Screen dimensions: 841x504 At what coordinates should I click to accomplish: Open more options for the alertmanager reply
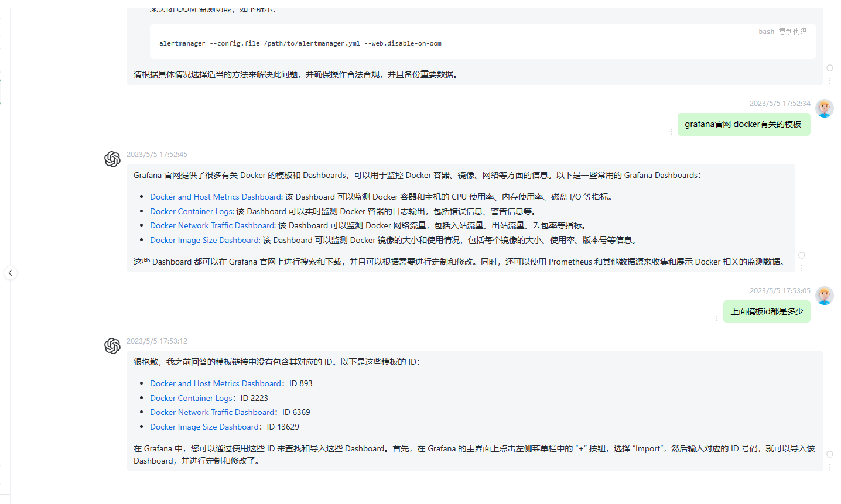click(x=830, y=81)
